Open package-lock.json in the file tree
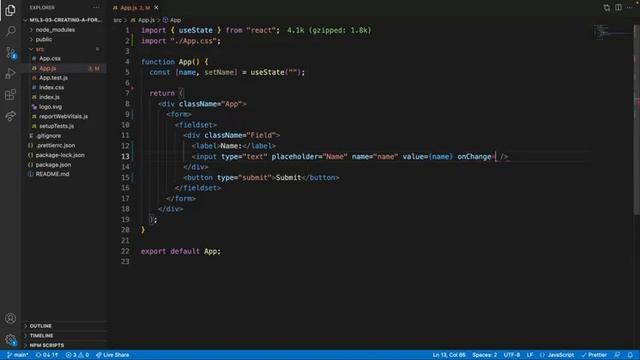The image size is (640, 360). click(64, 155)
